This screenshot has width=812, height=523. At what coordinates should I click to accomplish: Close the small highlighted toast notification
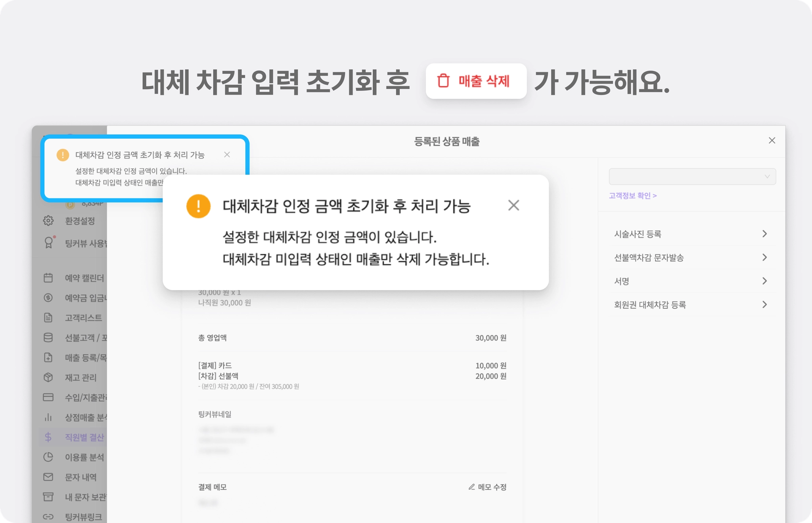[227, 155]
